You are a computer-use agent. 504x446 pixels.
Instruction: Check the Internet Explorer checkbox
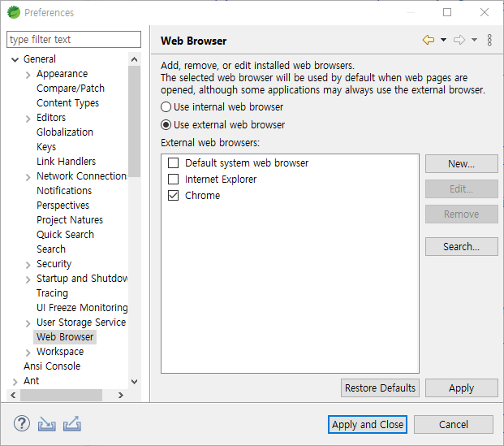(x=173, y=179)
